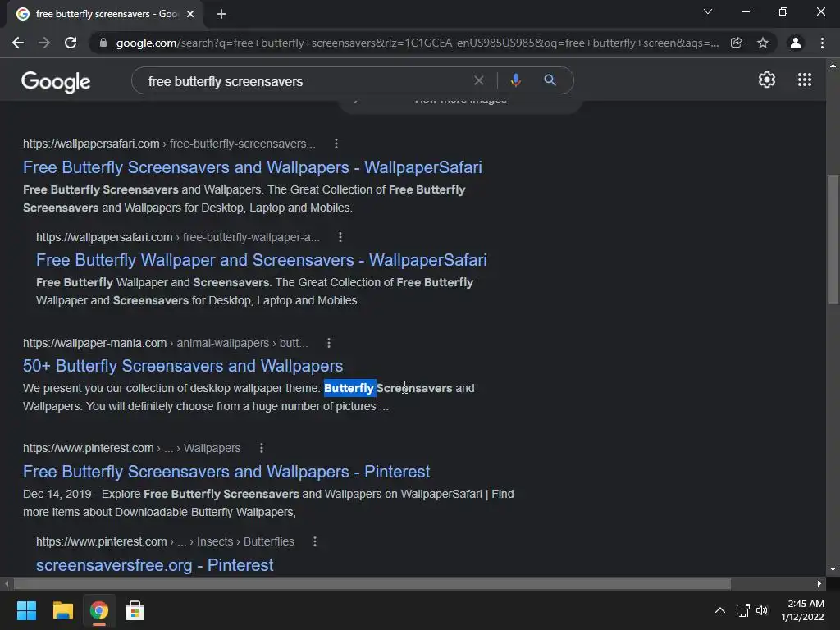Start voice search with microphone
Image resolution: width=840 pixels, height=630 pixels.
[515, 80]
